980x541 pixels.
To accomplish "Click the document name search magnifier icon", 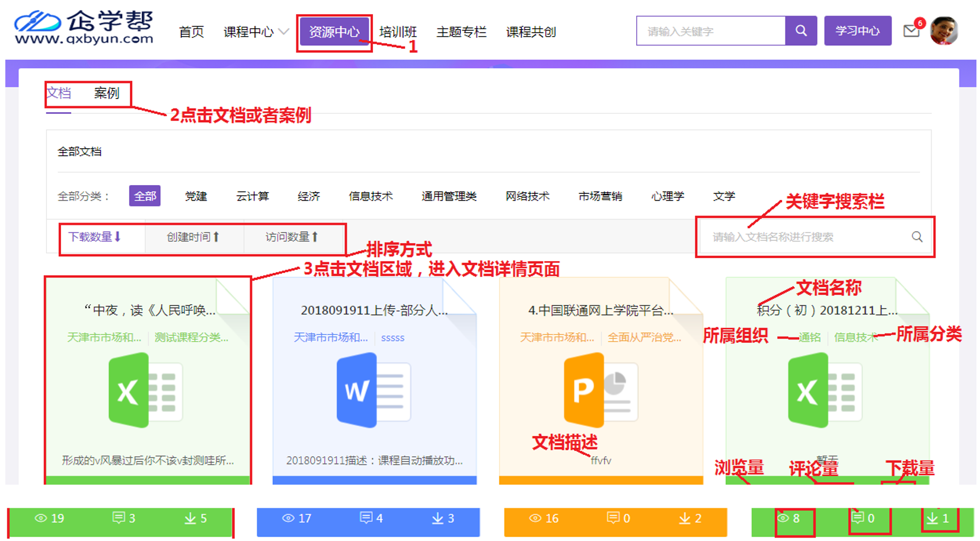I will click(x=917, y=237).
